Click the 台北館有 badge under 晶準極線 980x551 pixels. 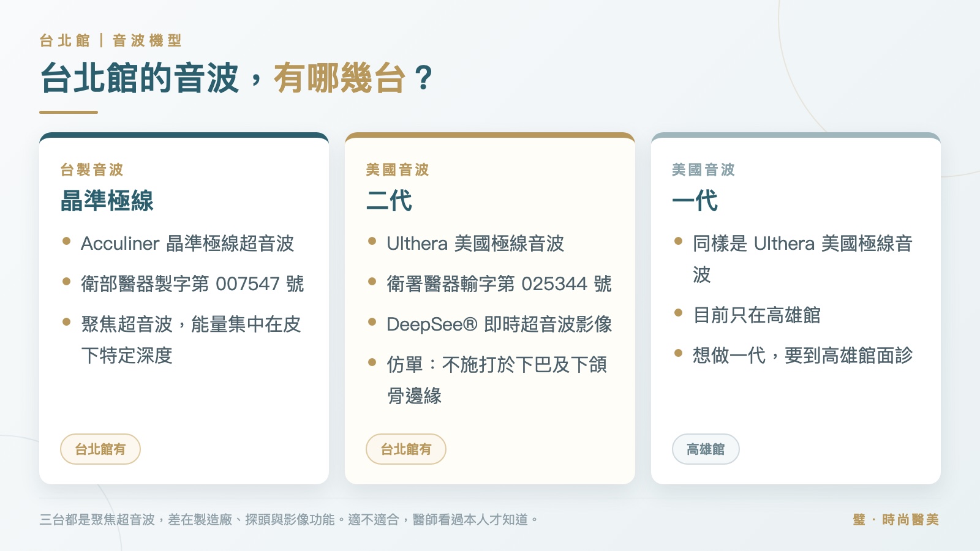[100, 449]
